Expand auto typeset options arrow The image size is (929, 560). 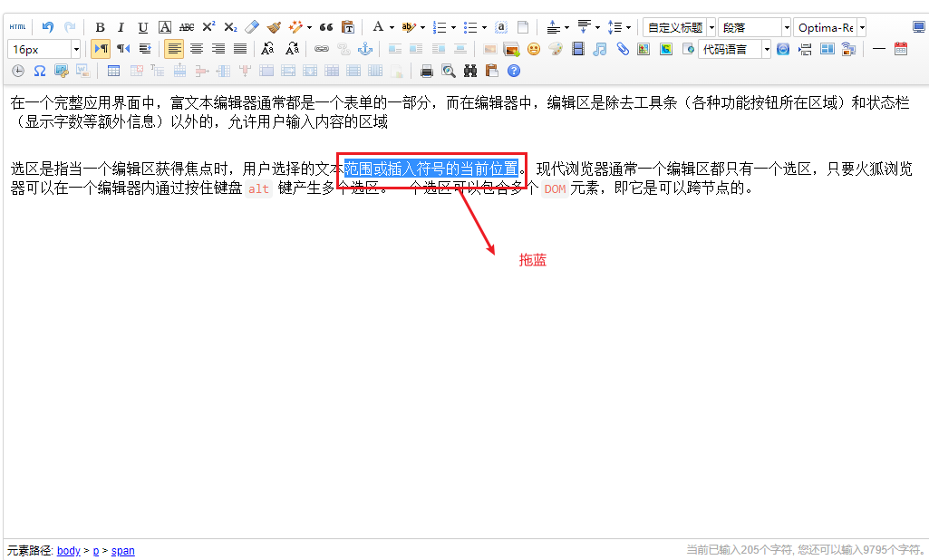[309, 28]
